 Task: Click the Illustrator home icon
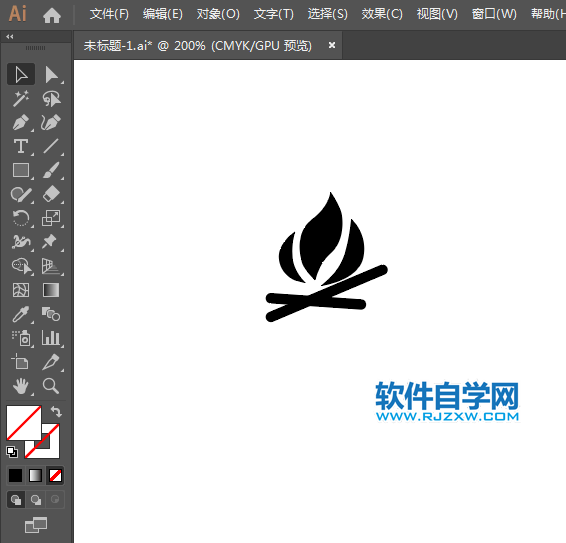[52, 15]
